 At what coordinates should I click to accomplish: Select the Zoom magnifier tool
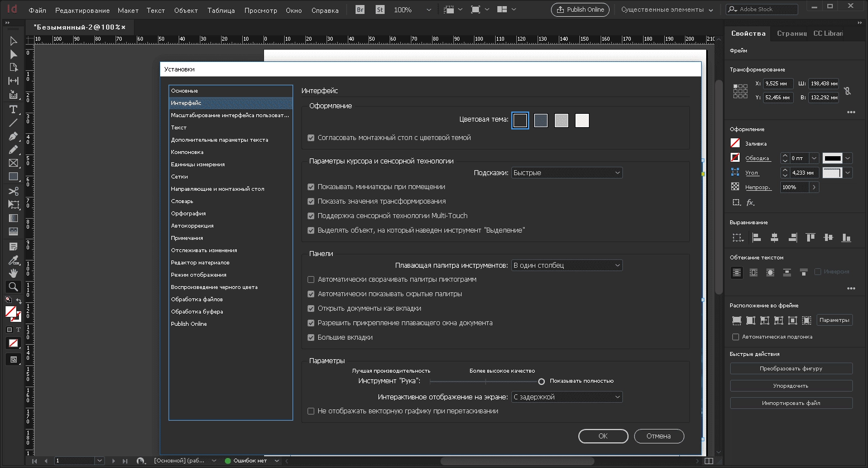pyautogui.click(x=13, y=287)
